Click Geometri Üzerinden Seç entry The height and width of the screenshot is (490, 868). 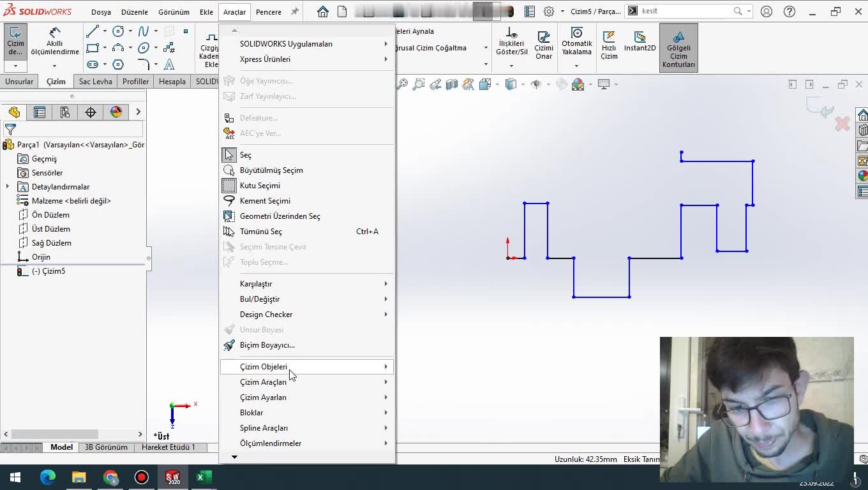coord(307,216)
